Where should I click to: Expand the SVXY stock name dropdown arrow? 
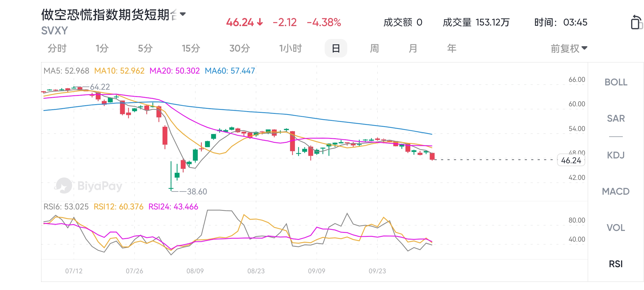[183, 14]
